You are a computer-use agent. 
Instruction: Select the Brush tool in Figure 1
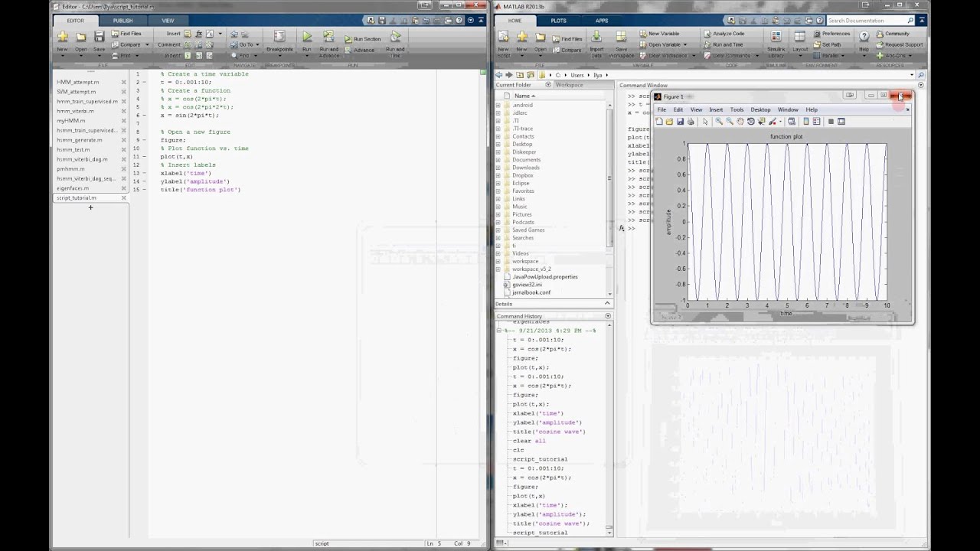(x=773, y=122)
